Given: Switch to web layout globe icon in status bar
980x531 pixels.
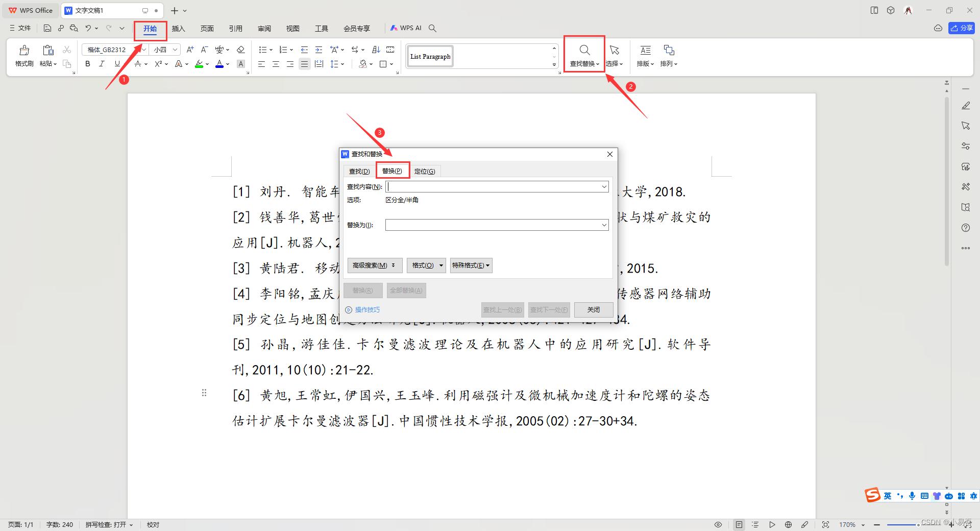Looking at the screenshot, I should coord(788,524).
